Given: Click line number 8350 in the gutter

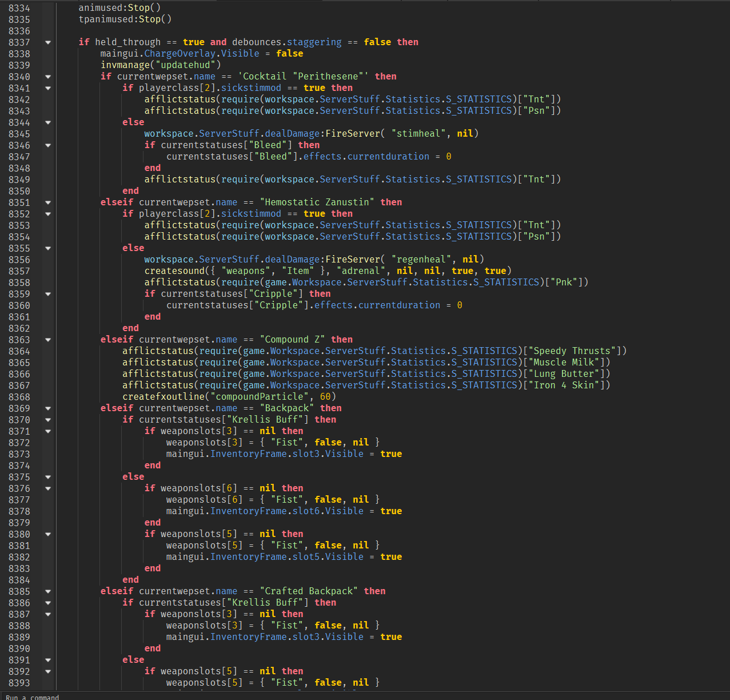Looking at the screenshot, I should click(x=19, y=191).
